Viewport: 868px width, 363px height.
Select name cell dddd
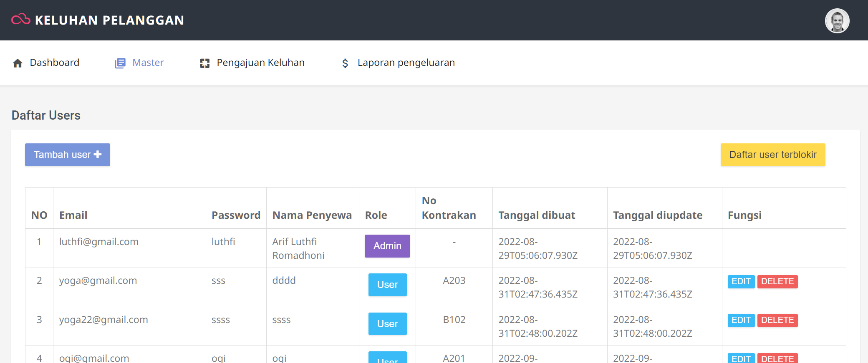coord(284,280)
